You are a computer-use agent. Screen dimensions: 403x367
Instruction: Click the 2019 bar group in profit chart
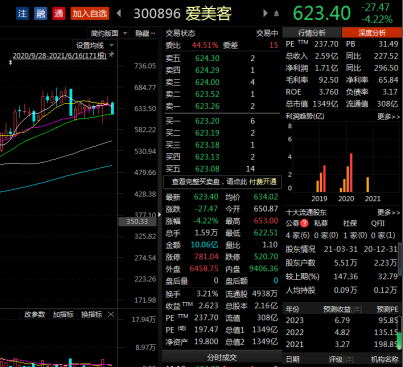pyautogui.click(x=321, y=179)
